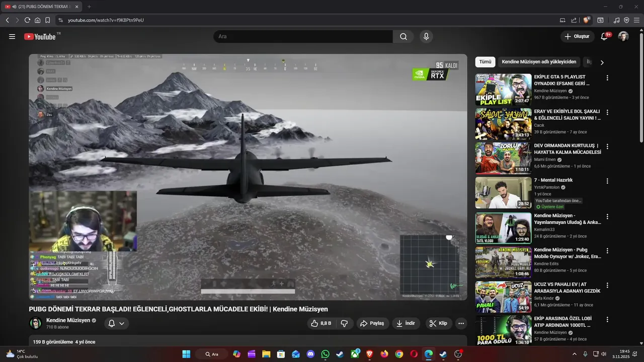The width and height of the screenshot is (644, 362).
Task: Open WhatsApp from the taskbar
Action: click(325, 354)
